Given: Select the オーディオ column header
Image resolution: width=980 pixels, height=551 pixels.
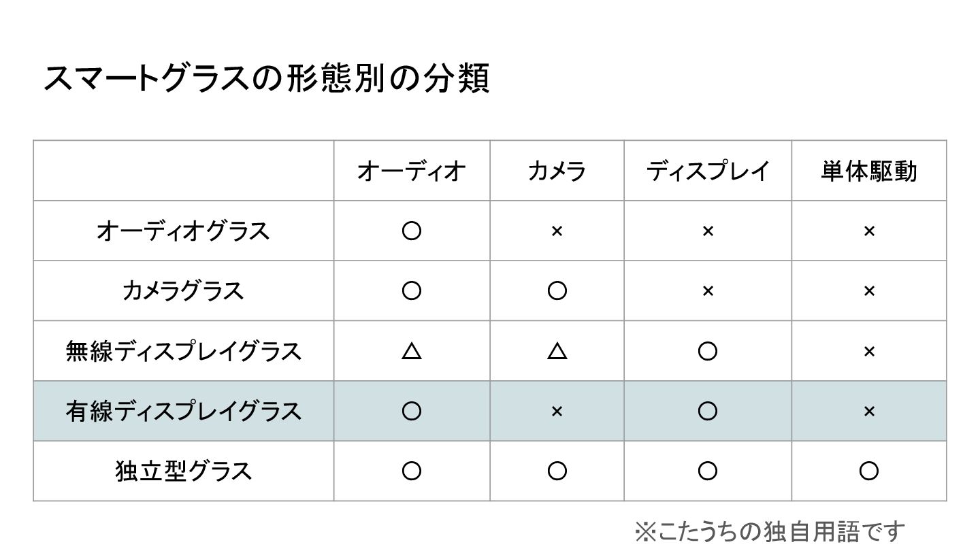Looking at the screenshot, I should coord(412,171).
